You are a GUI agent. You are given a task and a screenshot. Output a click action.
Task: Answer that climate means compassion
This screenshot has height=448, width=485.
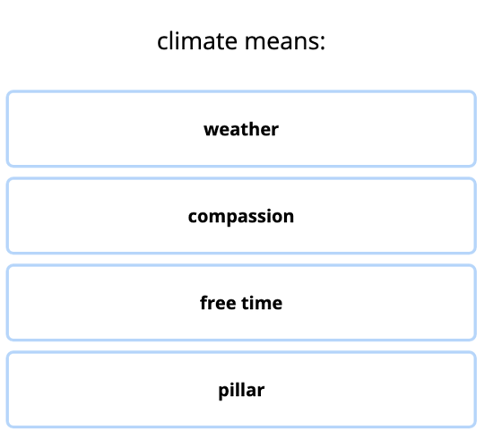pyautogui.click(x=241, y=216)
